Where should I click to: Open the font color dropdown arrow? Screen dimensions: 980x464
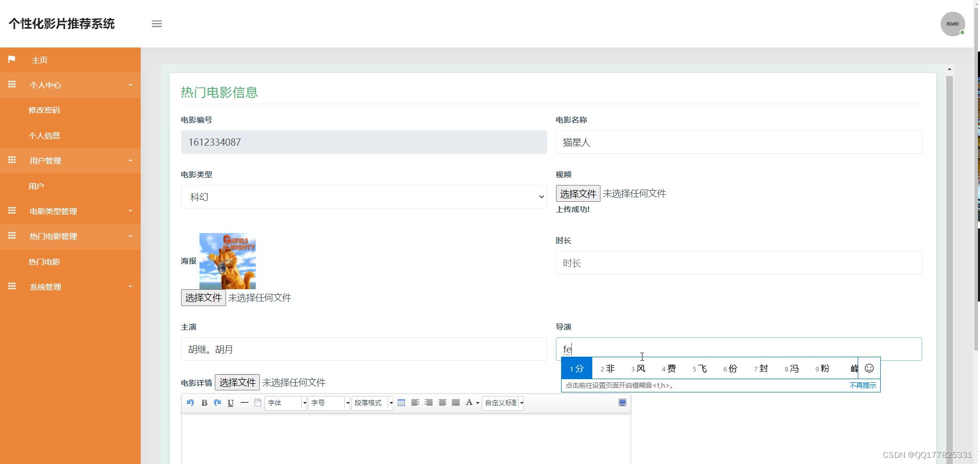point(478,403)
